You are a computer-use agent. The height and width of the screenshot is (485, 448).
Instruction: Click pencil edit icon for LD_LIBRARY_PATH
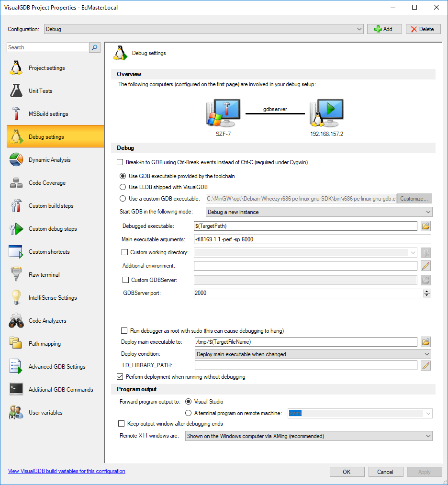(426, 366)
